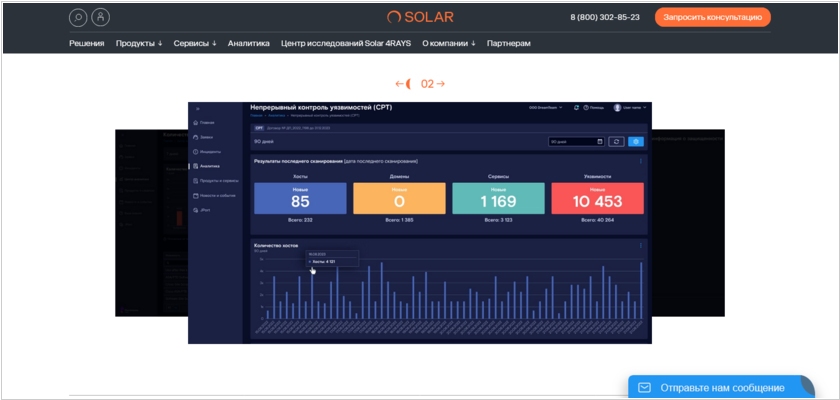Click the sync icon beside Помощь in dashboard

coord(576,108)
